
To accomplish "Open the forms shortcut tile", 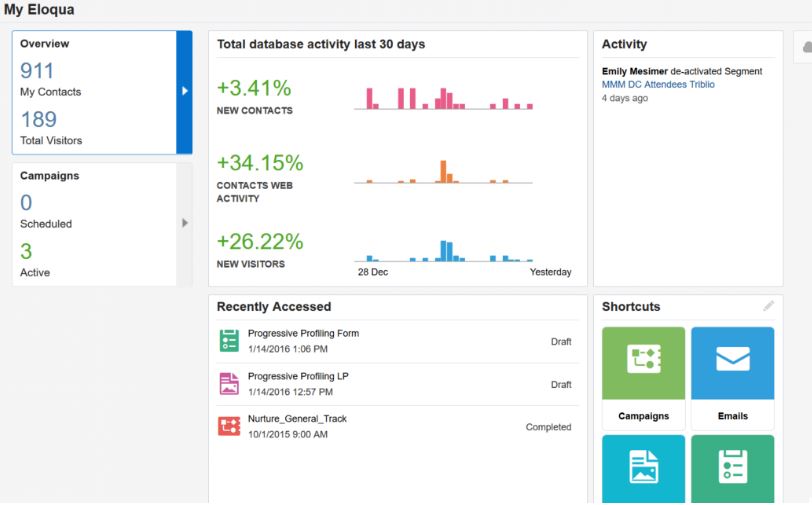I will (733, 469).
